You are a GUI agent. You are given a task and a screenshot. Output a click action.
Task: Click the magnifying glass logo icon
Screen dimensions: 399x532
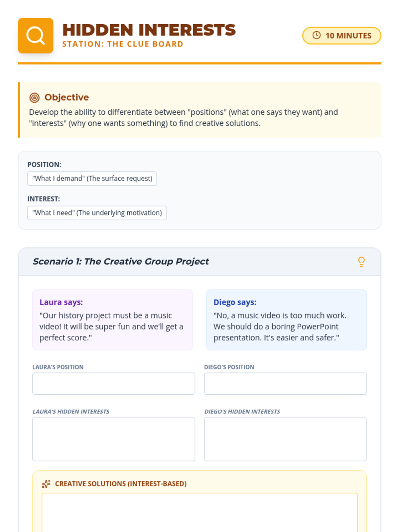click(36, 36)
